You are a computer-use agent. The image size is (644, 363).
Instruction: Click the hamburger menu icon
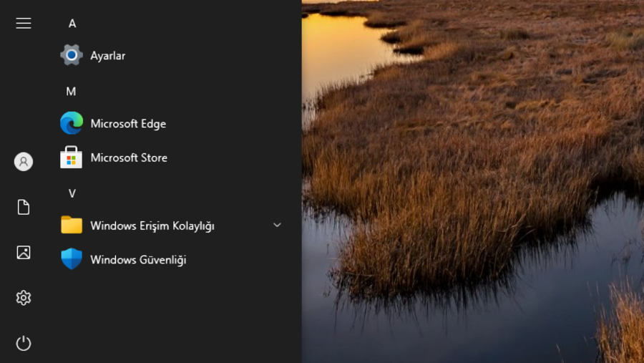(x=24, y=24)
